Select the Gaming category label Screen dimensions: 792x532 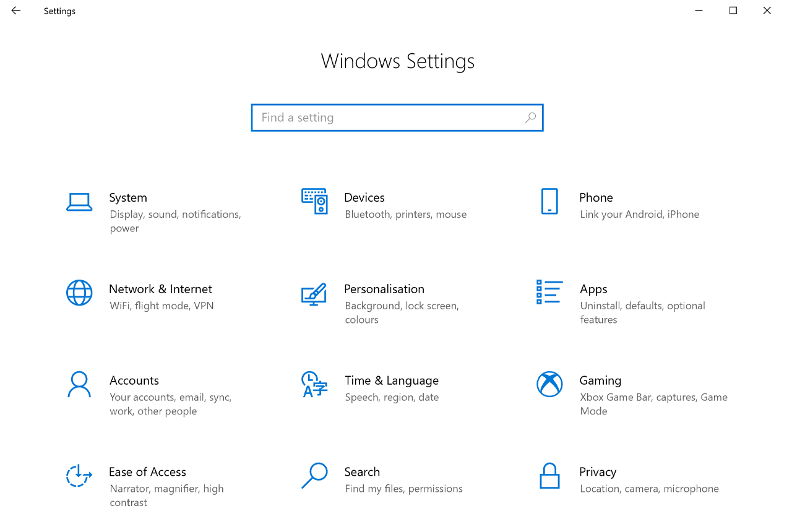(600, 380)
